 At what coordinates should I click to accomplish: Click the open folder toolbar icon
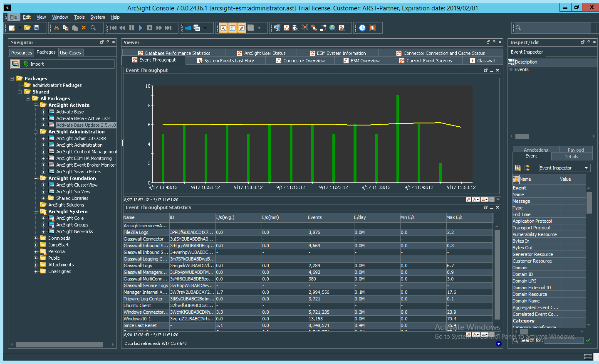coord(27,28)
